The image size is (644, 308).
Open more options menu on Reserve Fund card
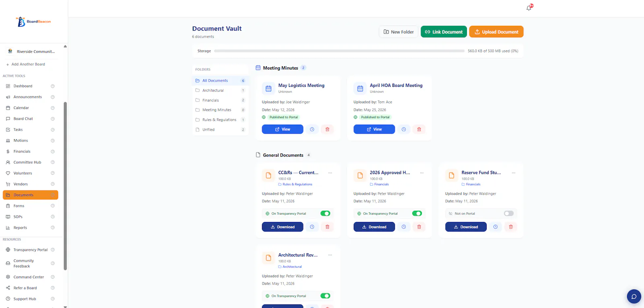click(514, 173)
